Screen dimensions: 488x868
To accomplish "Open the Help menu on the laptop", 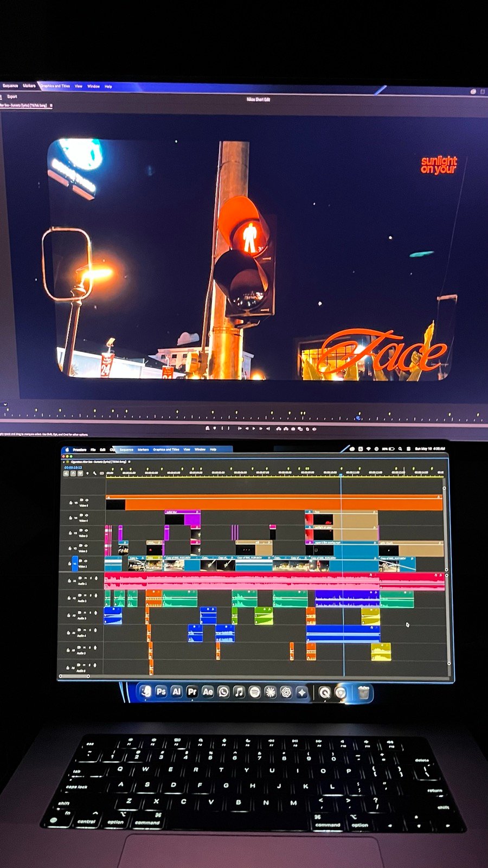I will (213, 449).
